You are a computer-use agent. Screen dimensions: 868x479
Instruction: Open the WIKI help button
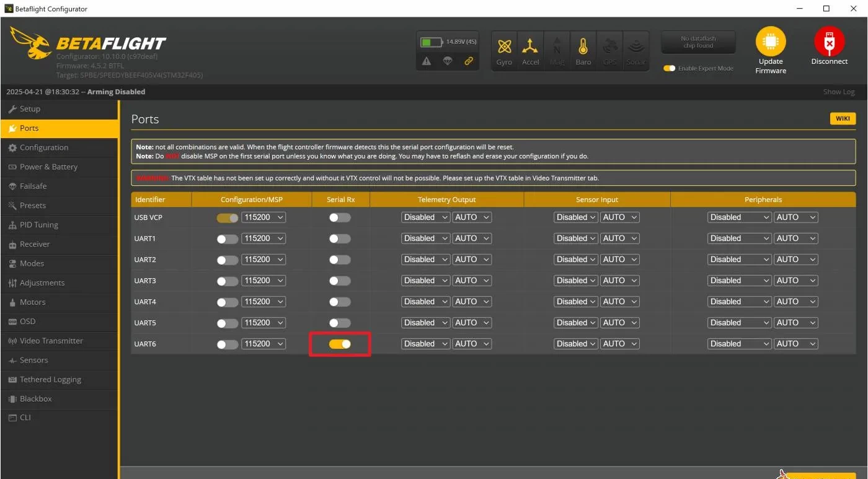point(843,119)
